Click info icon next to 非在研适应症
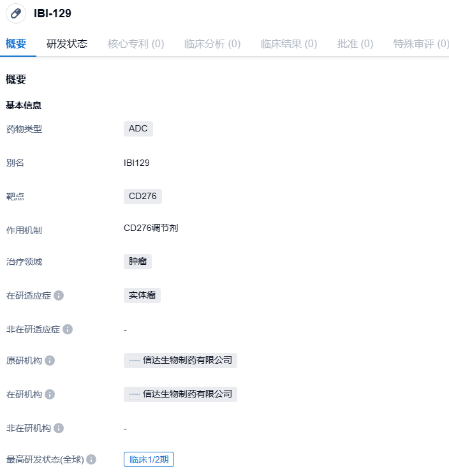Viewport: 449px width, 476px height. (68, 329)
